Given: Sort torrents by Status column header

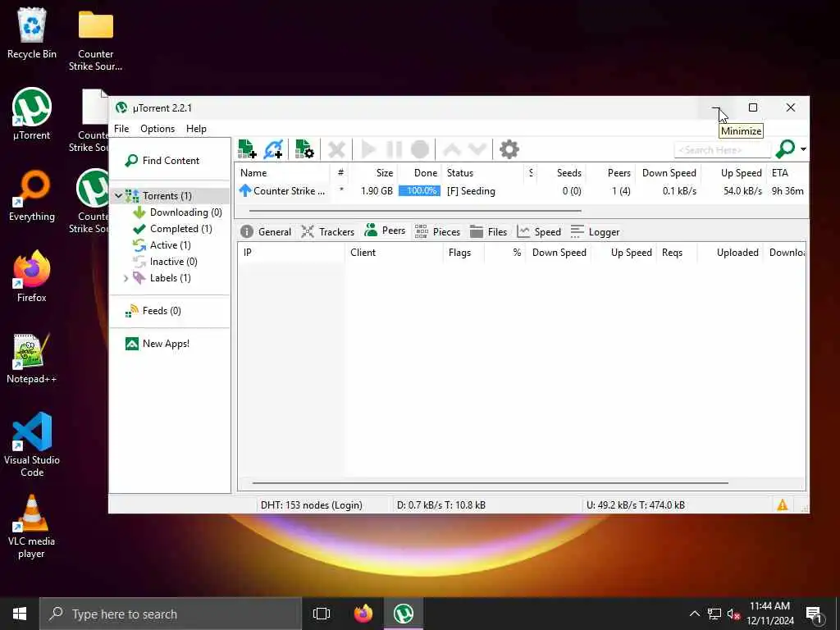Looking at the screenshot, I should coord(482,172).
